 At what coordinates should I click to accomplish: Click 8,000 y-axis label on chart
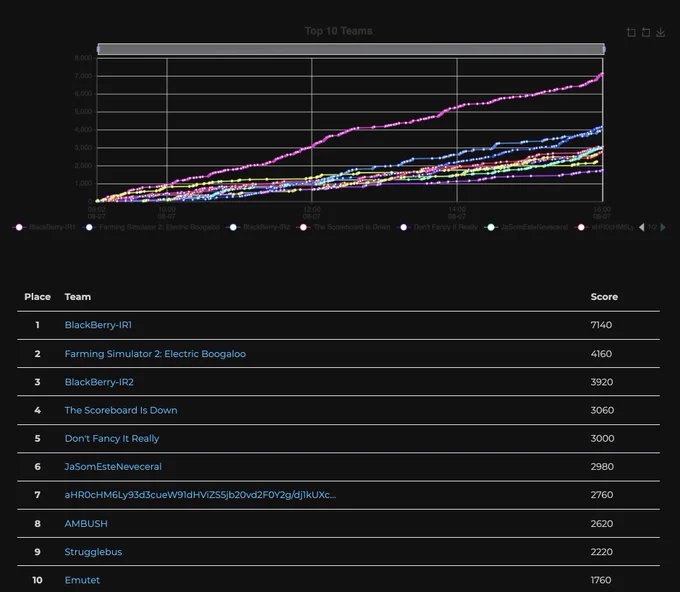tap(83, 58)
